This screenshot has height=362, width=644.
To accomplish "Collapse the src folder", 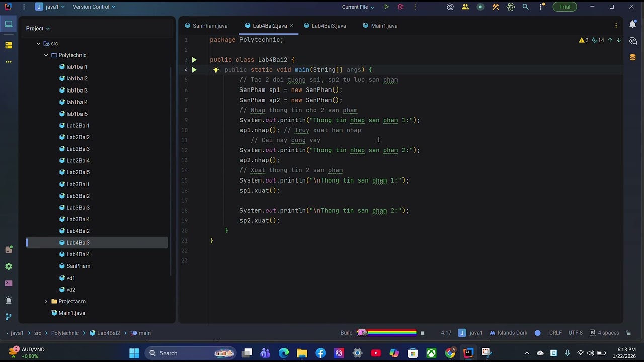I will click(38, 44).
